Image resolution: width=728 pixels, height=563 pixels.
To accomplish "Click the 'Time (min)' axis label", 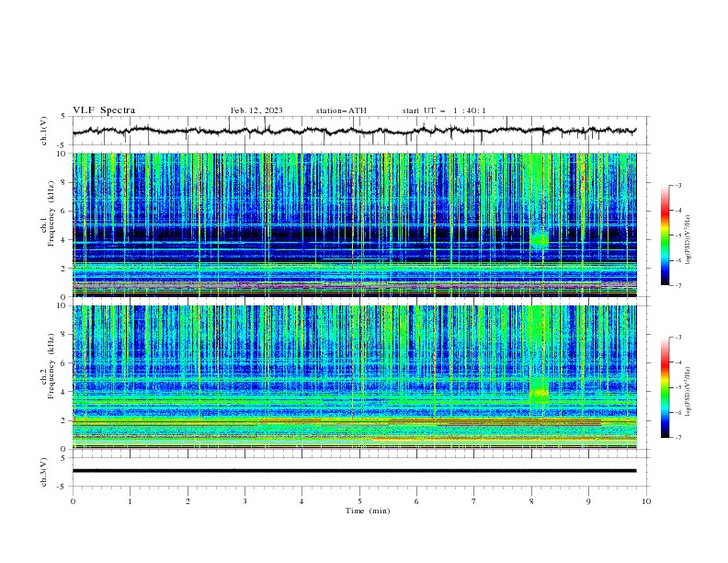I will pyautogui.click(x=368, y=511).
